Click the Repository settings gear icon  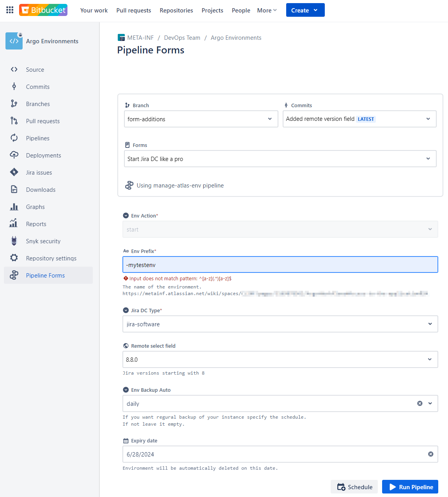pos(14,258)
